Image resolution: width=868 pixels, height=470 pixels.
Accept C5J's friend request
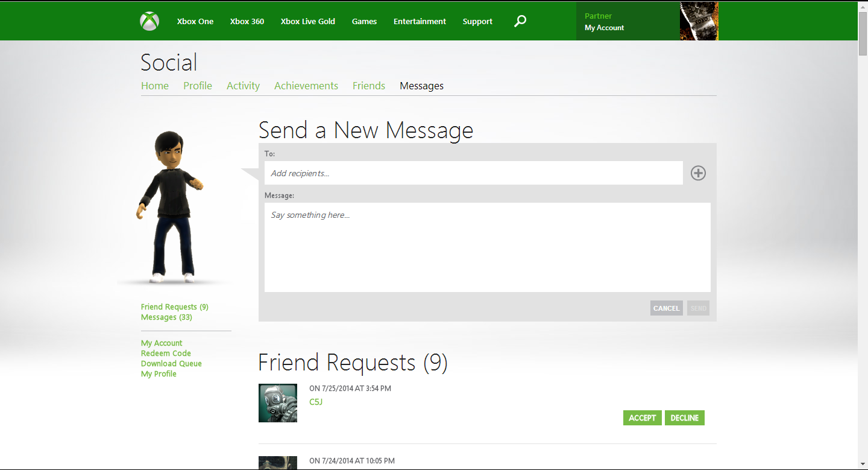pyautogui.click(x=643, y=418)
